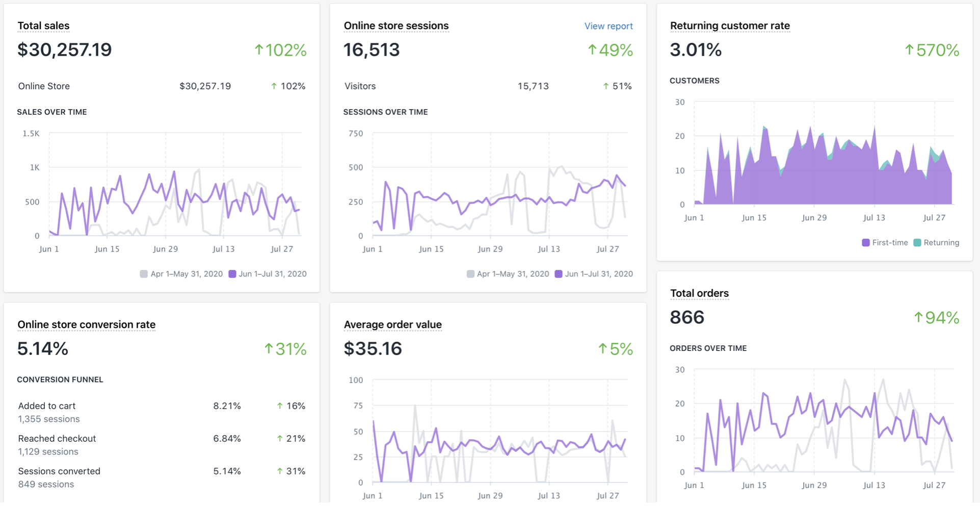
Task: Click the Total orders heading
Action: click(699, 293)
